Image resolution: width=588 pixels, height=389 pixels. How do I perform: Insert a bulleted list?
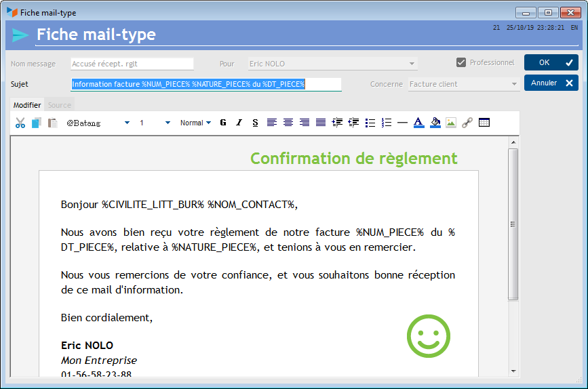[x=370, y=123]
